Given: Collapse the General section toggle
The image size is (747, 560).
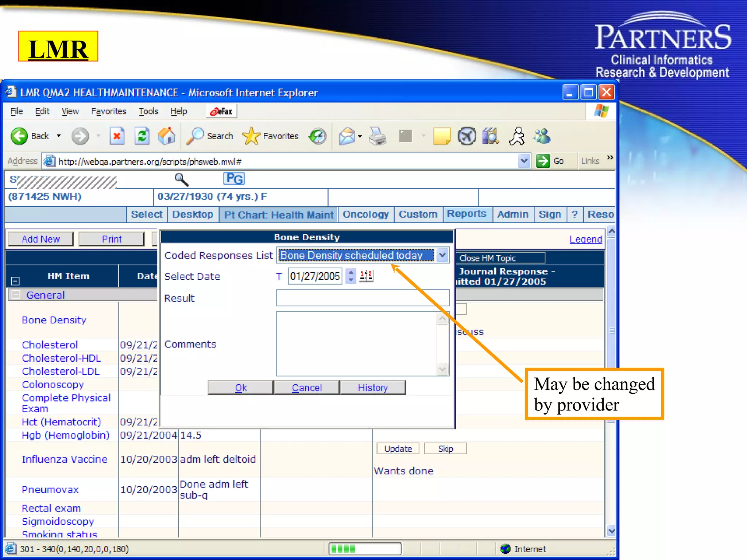Looking at the screenshot, I should coord(16,295).
